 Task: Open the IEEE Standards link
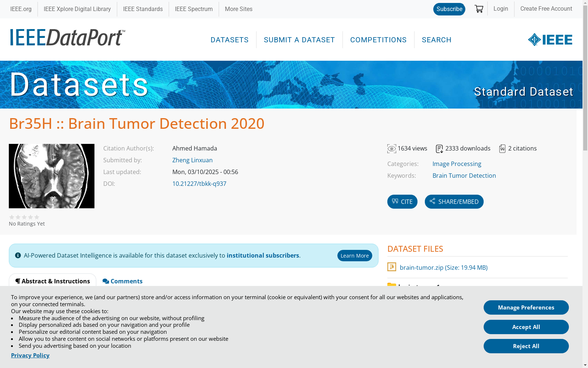click(x=143, y=9)
